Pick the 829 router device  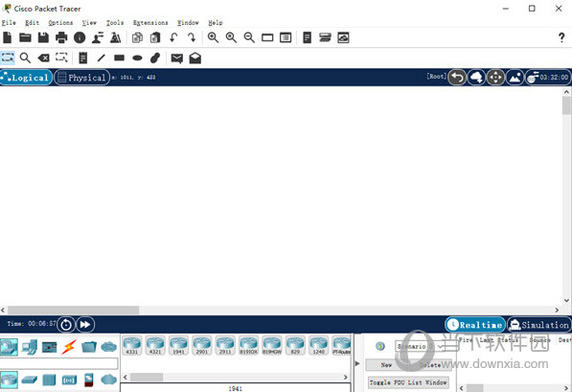click(x=295, y=346)
